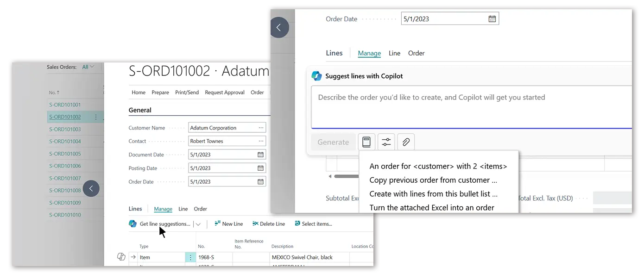Choose 'Create with lines from this bullet list' prompt
The image size is (644, 279).
(x=434, y=194)
